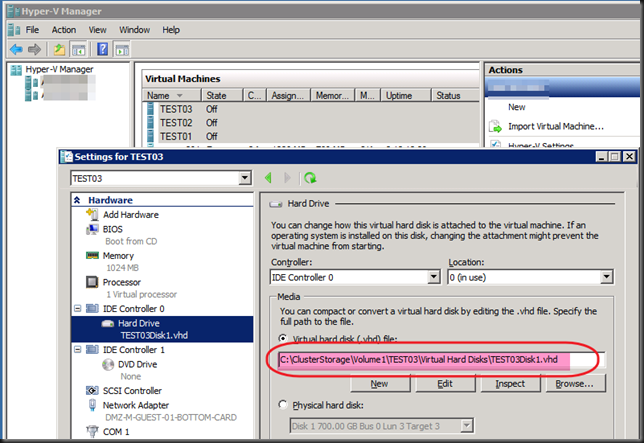Click the Help question mark toolbar icon
This screenshot has height=443, width=644.
[102, 49]
